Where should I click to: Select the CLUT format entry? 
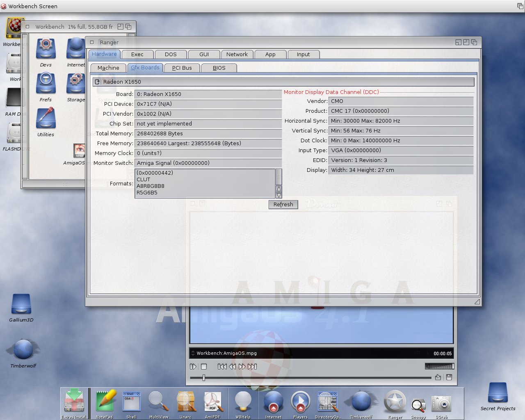[144, 179]
